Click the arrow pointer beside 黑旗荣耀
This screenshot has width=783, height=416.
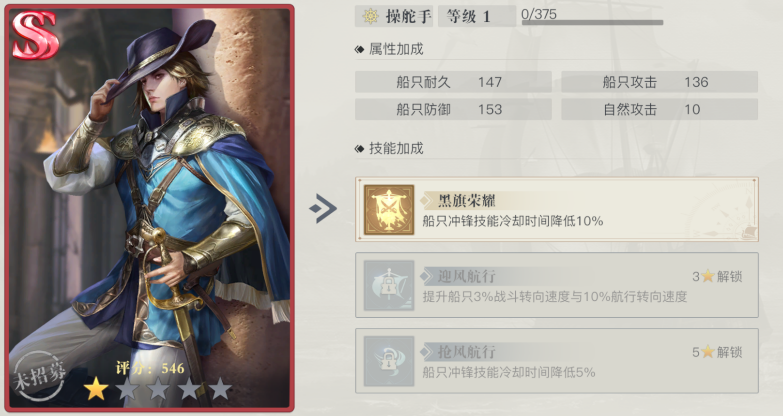click(323, 209)
